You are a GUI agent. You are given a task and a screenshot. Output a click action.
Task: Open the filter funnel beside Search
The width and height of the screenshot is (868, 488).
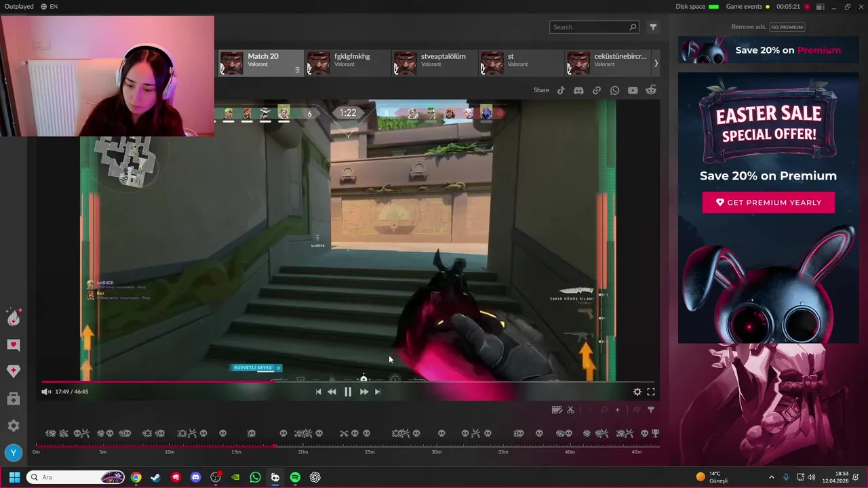point(653,27)
